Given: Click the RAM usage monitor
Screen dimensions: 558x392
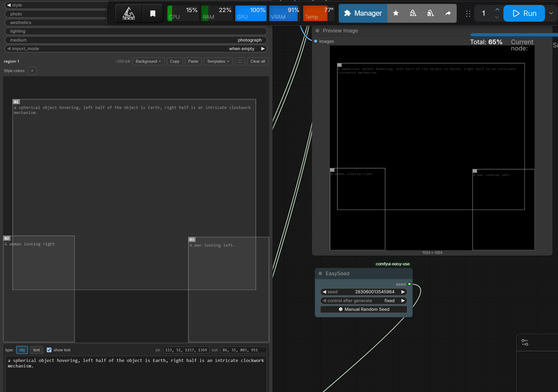Looking at the screenshot, I should coord(217,13).
